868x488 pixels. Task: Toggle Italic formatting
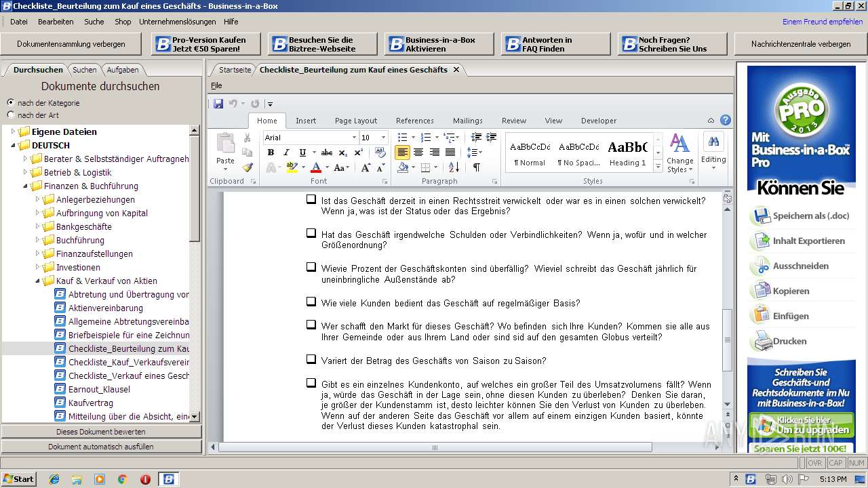pyautogui.click(x=286, y=152)
